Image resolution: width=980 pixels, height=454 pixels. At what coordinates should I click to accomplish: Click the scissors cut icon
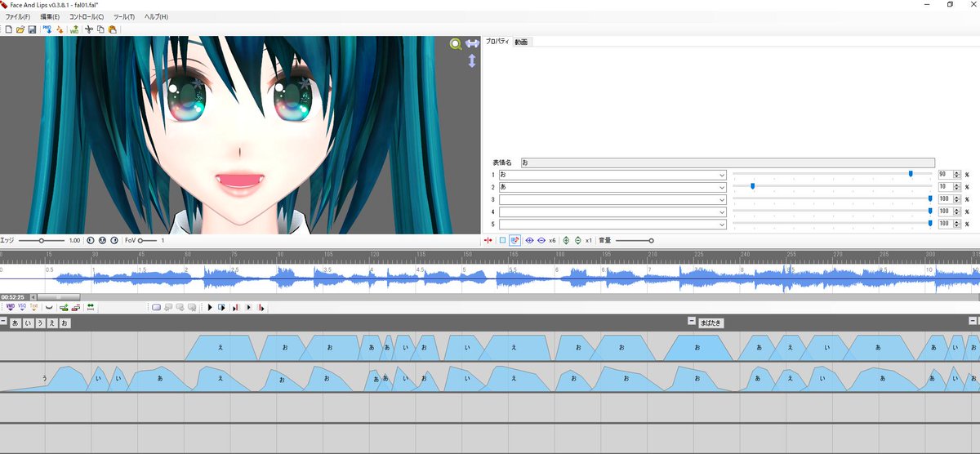[89, 29]
